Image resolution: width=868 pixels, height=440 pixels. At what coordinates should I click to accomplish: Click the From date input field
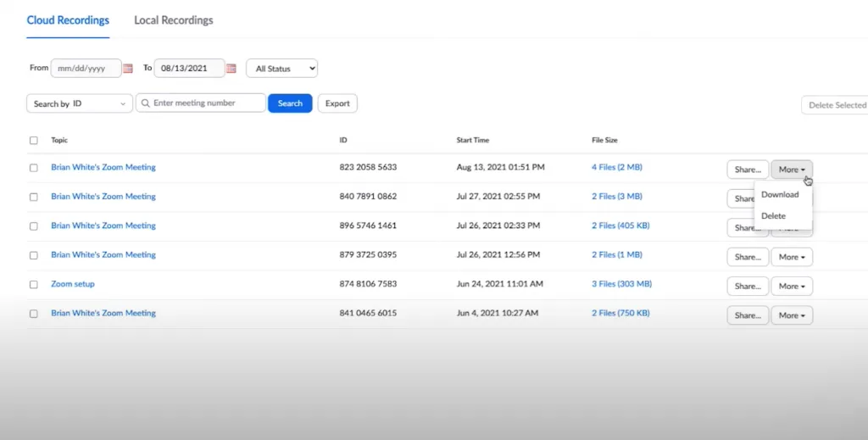[86, 69]
